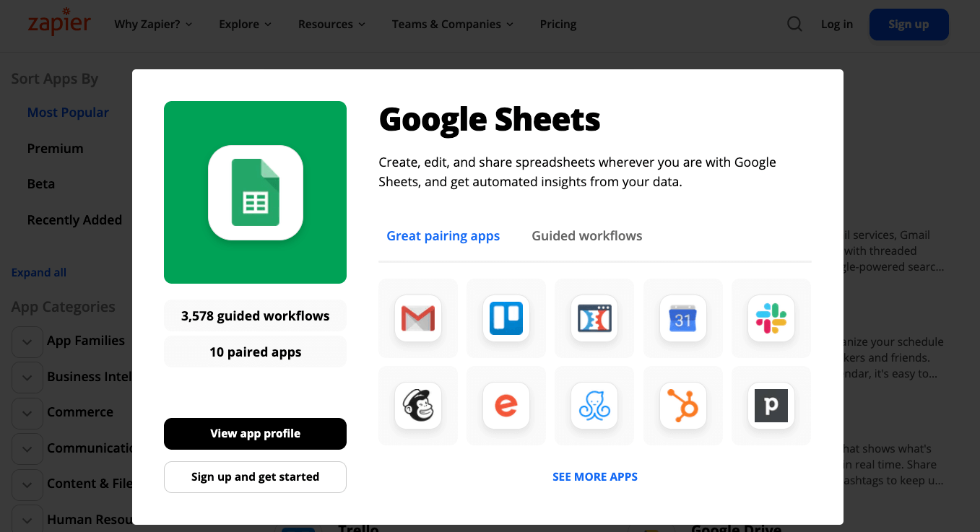Expand the App Families category
Screen dimensions: 980x532
pos(27,342)
